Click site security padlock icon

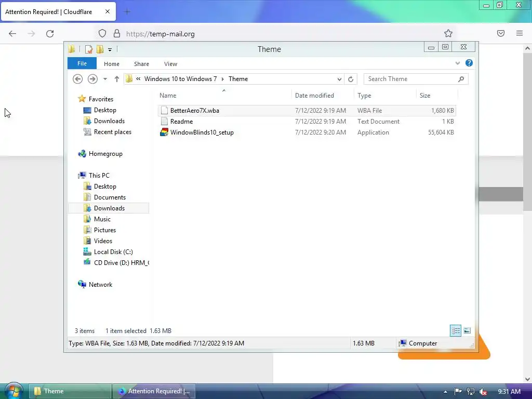click(117, 33)
